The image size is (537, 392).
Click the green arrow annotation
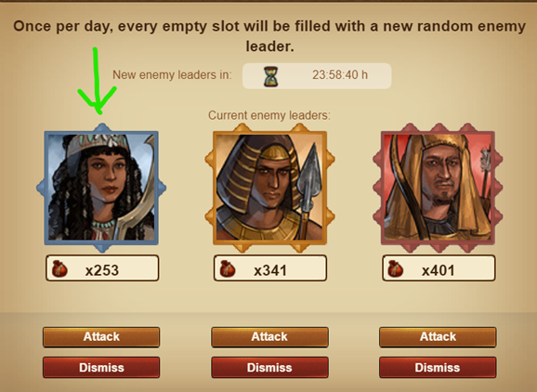pyautogui.click(x=97, y=82)
